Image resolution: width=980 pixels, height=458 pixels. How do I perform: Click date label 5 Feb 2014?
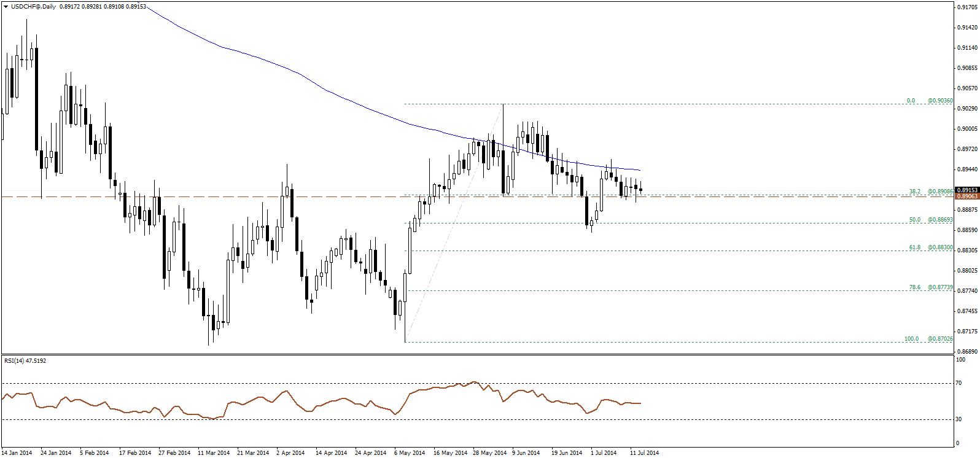(95, 453)
